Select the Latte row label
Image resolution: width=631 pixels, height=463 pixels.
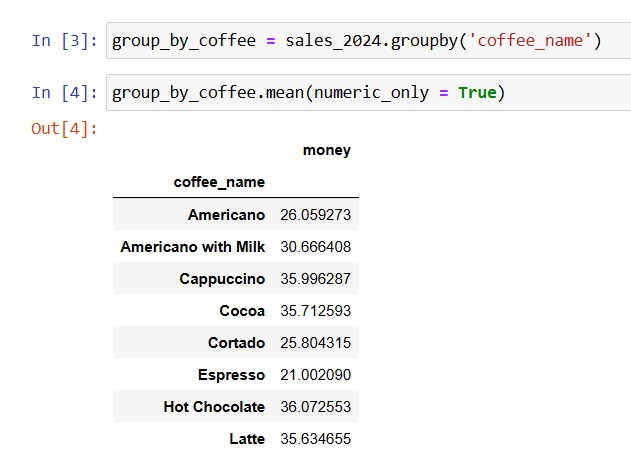pos(247,439)
